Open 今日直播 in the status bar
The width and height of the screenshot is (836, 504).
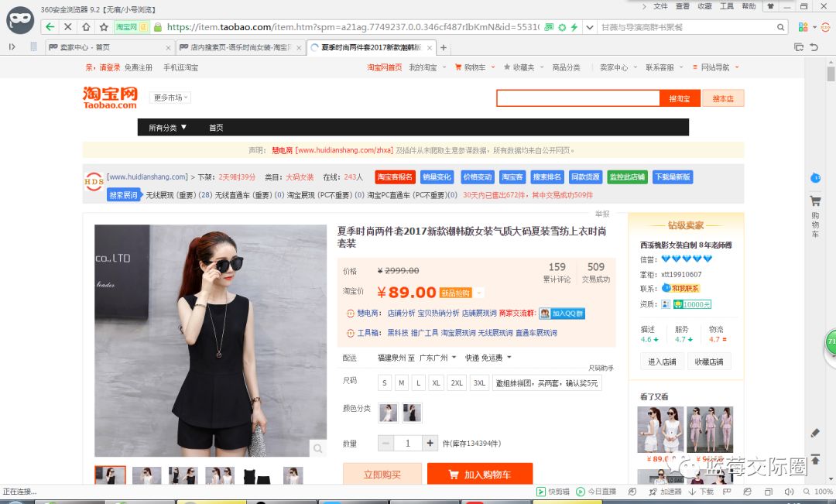point(596,491)
